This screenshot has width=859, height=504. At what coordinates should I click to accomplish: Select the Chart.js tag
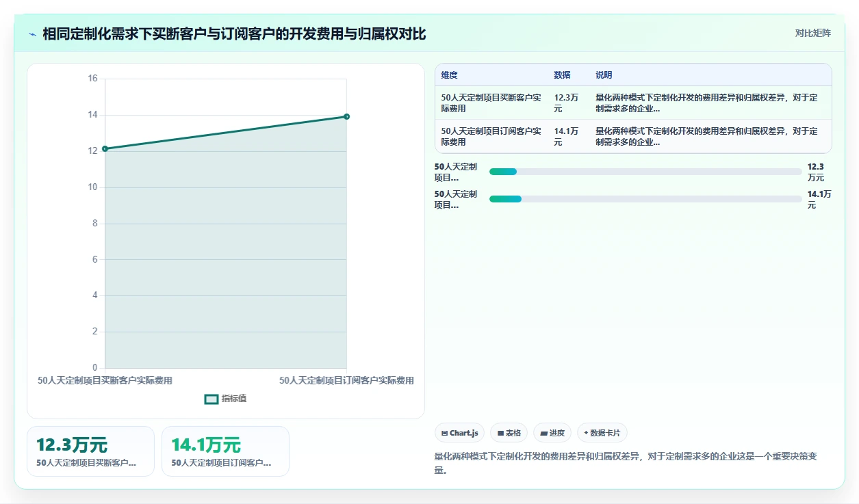click(x=459, y=433)
